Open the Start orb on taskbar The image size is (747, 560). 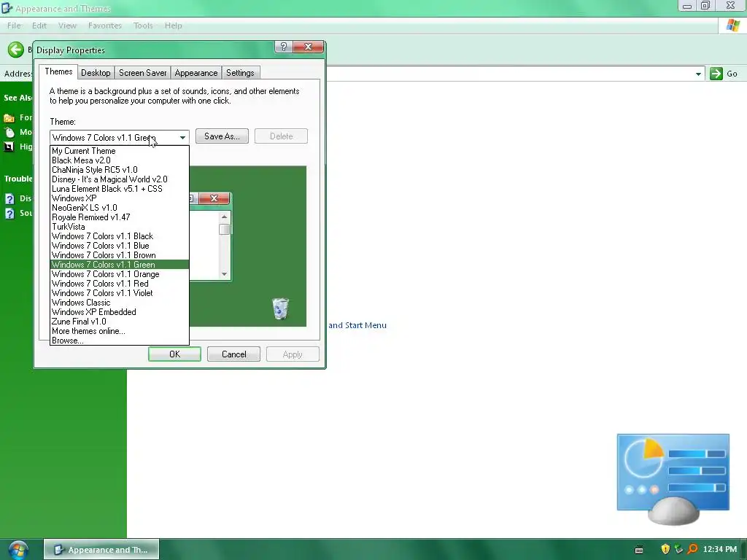coord(18,550)
